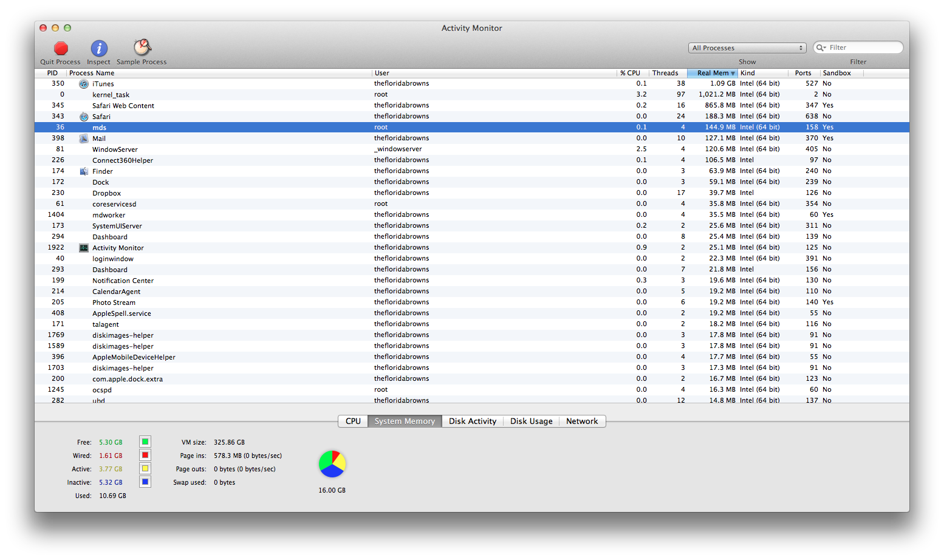The height and width of the screenshot is (560, 944).
Task: Sort by Process Name column header
Action: (219, 73)
